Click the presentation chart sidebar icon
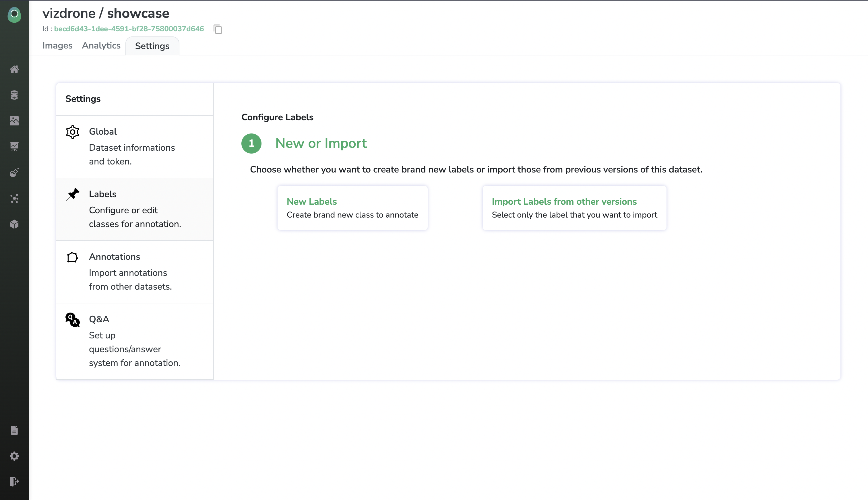The width and height of the screenshot is (868, 500). click(14, 147)
